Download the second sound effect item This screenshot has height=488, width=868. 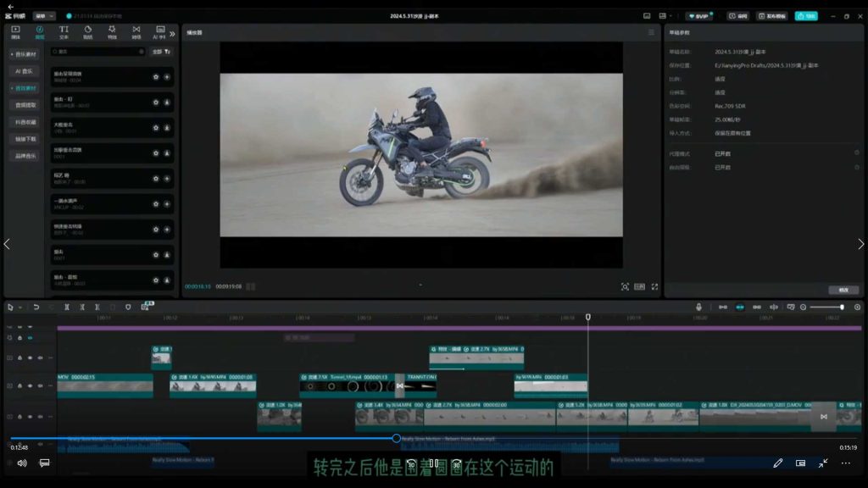167,103
